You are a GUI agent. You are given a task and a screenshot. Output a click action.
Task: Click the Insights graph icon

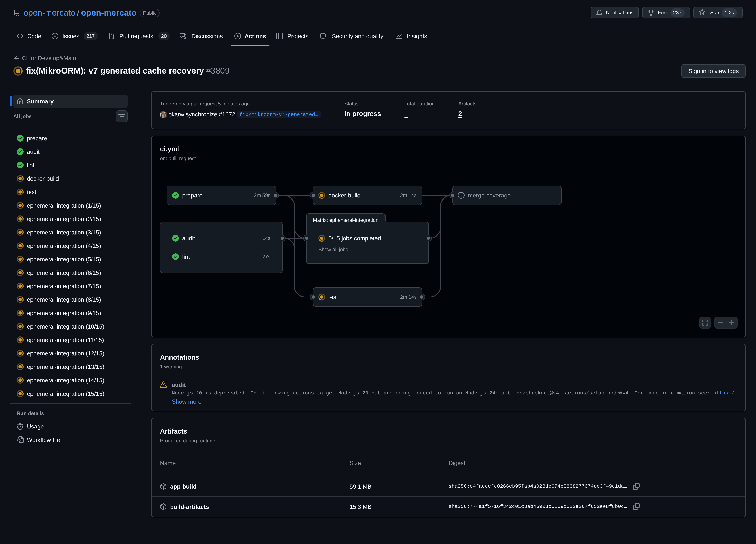pos(399,36)
